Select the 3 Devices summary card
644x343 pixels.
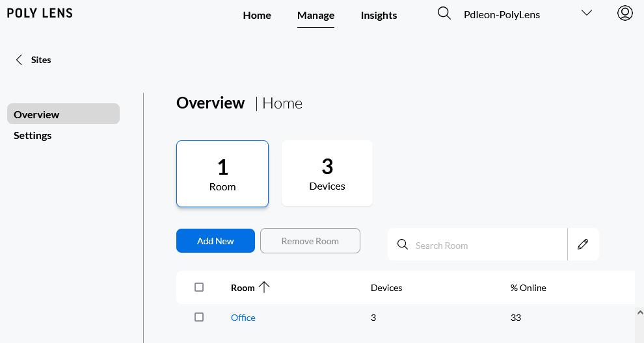(327, 173)
